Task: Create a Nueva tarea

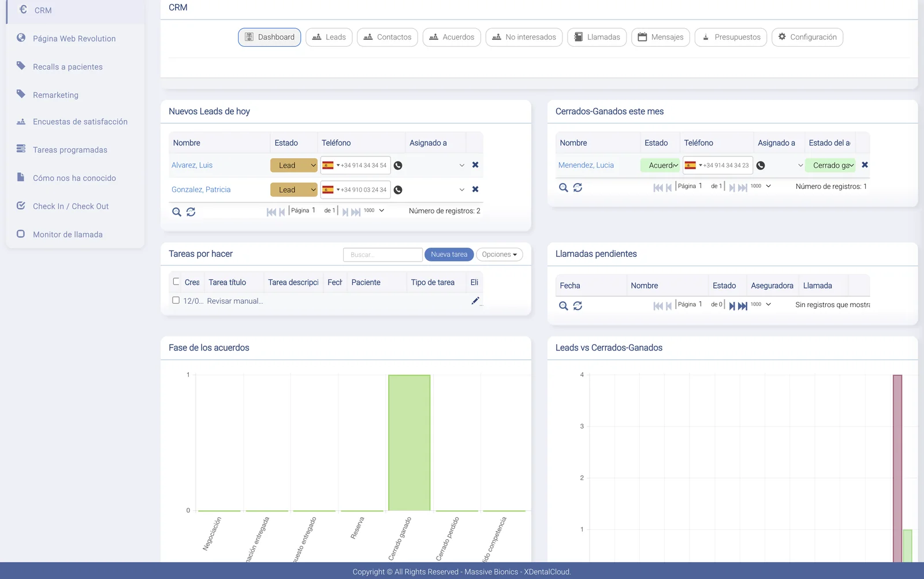Action: coord(449,255)
